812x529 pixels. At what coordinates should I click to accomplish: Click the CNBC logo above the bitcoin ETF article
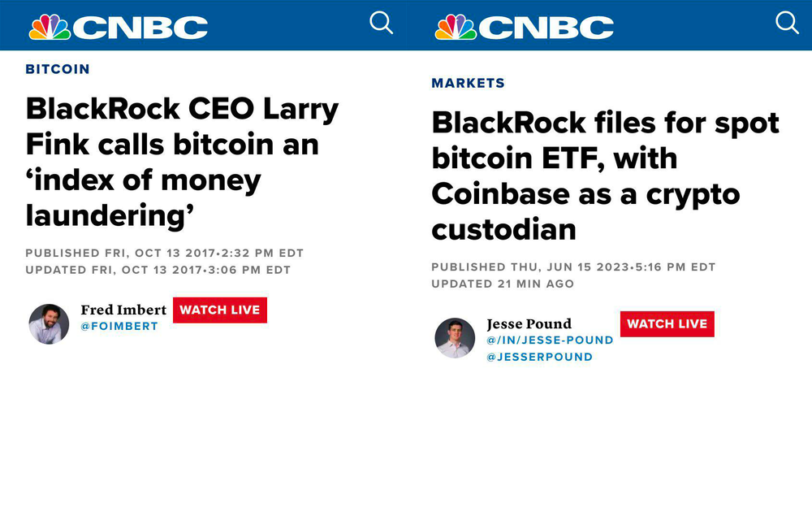(525, 26)
